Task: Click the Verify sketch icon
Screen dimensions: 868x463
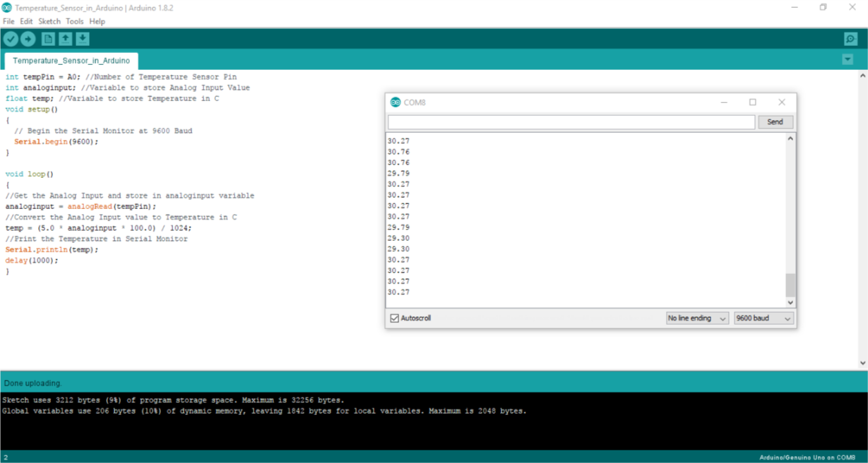Action: [10, 39]
